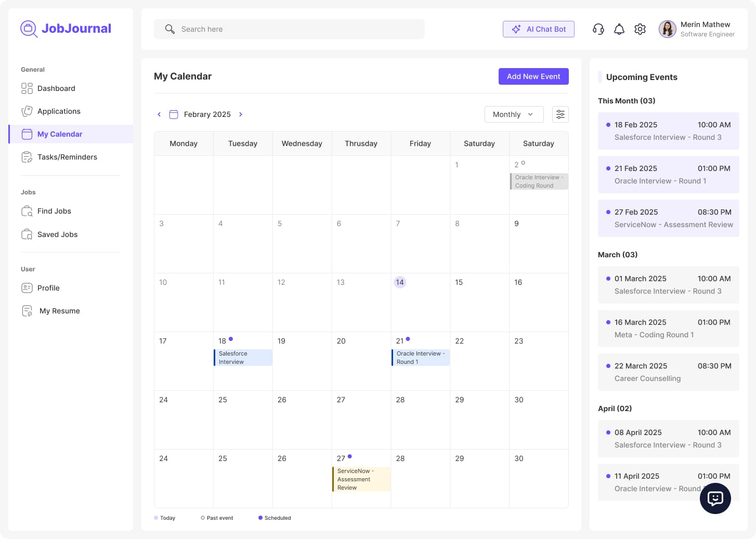756x539 pixels.
Task: Click the Tasks/Reminders sidebar icon
Action: (27, 157)
